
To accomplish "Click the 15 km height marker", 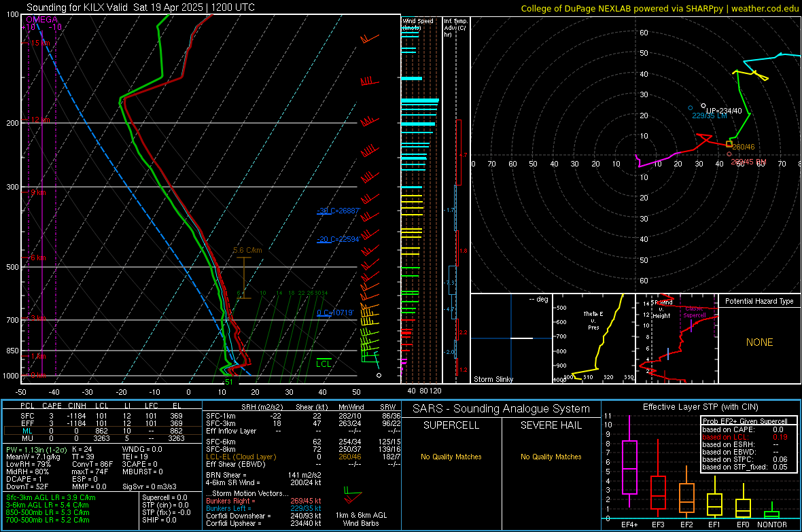I will pos(39,43).
